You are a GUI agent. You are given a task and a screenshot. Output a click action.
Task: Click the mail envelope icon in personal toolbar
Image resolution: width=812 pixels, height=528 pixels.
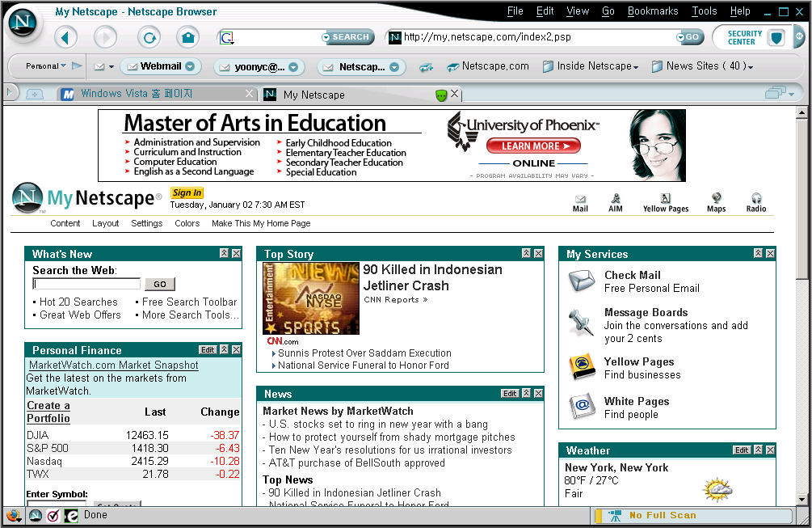click(99, 66)
